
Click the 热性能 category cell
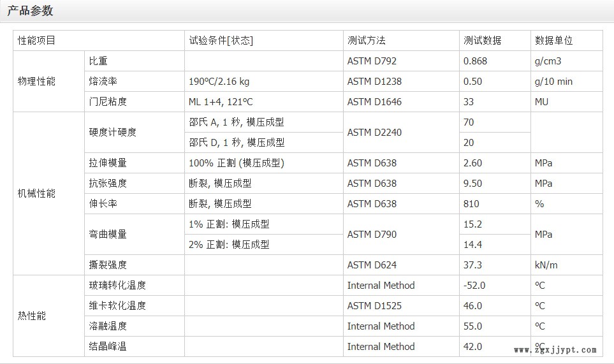point(32,316)
